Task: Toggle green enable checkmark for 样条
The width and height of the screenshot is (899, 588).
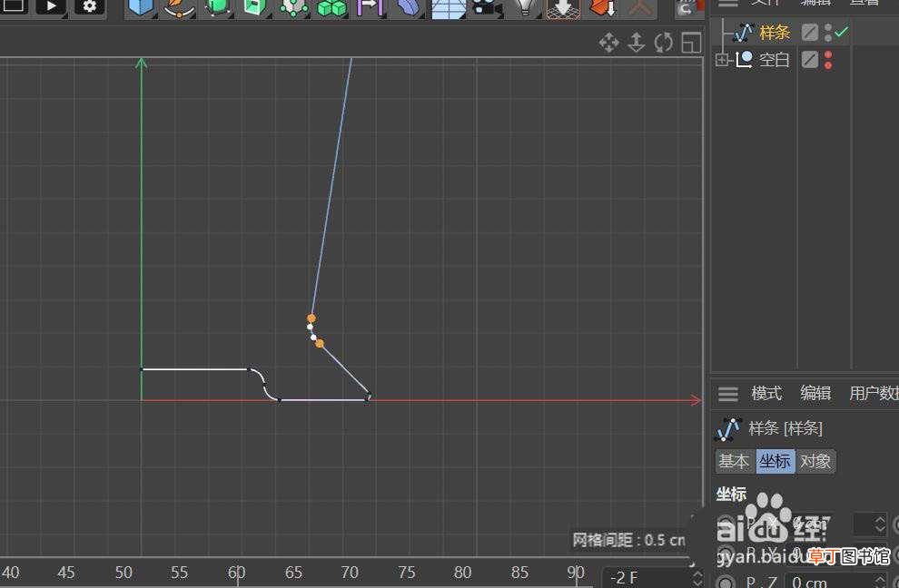Action: pos(841,32)
